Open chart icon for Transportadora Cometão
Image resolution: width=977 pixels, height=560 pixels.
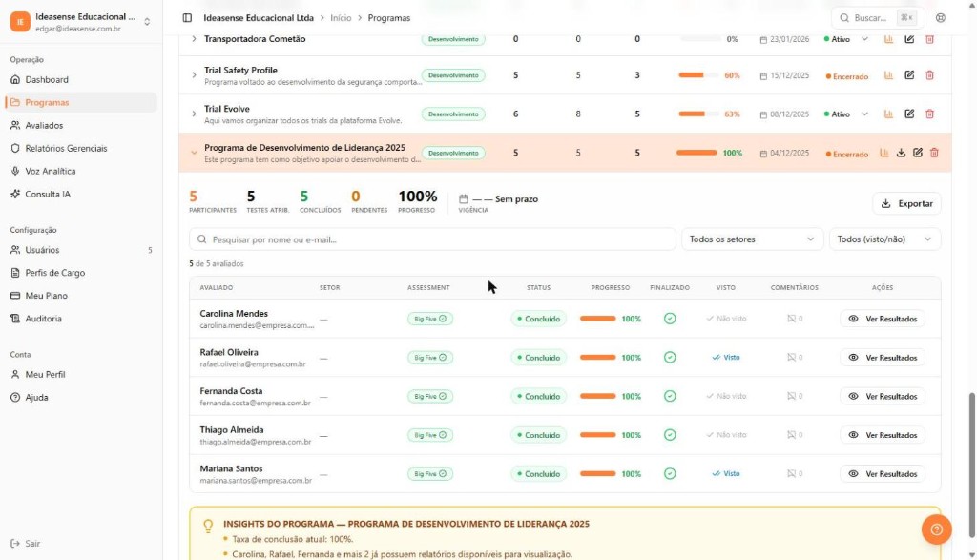(888, 38)
